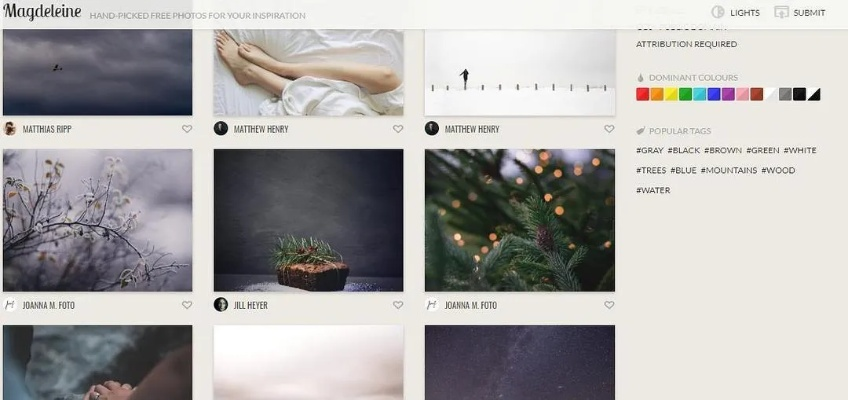Choose the black-and-white split colour swatch
848x400 pixels.
coord(813,94)
